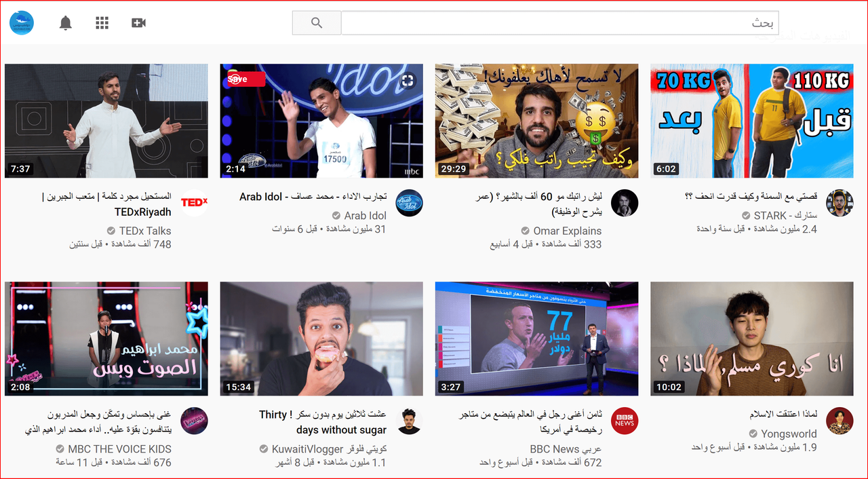Go to STARK channel name
This screenshot has height=479, width=868.
[x=785, y=216]
